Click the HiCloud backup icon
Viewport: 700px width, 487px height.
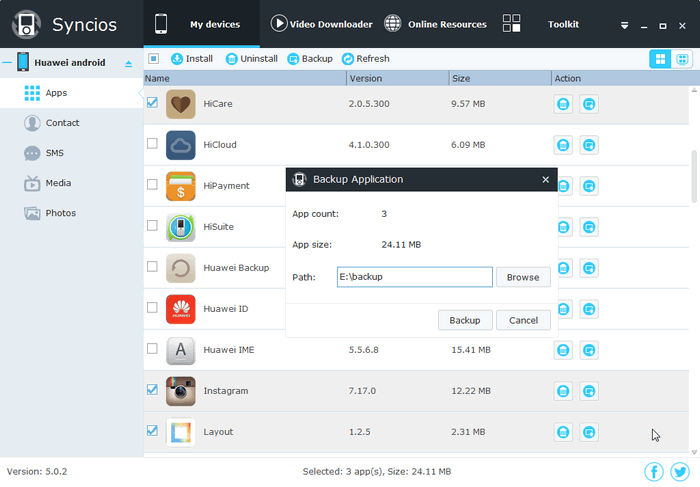(x=589, y=145)
